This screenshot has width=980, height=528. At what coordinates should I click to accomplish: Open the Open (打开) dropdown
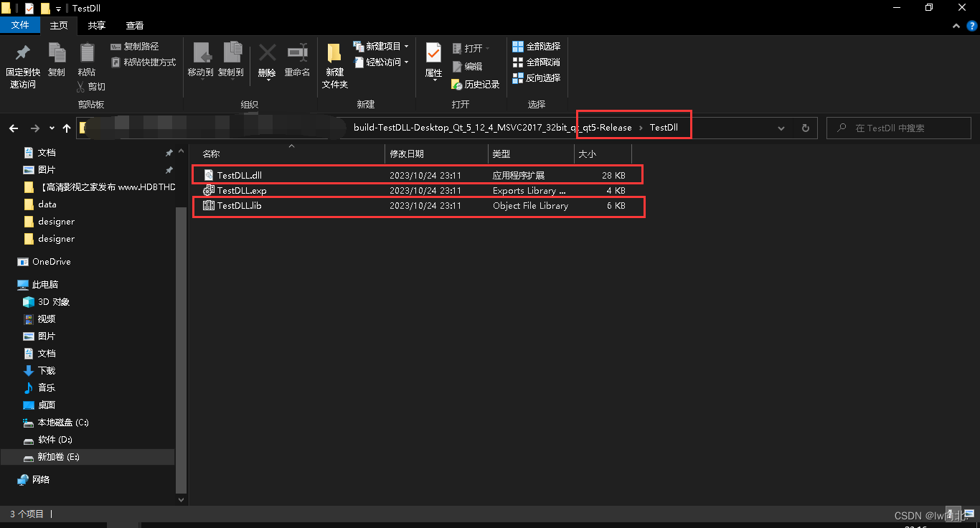pyautogui.click(x=471, y=48)
